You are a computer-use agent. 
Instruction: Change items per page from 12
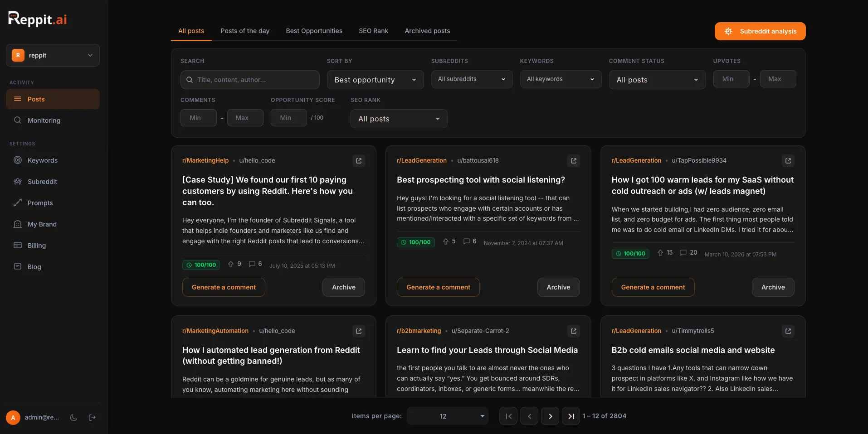point(447,416)
